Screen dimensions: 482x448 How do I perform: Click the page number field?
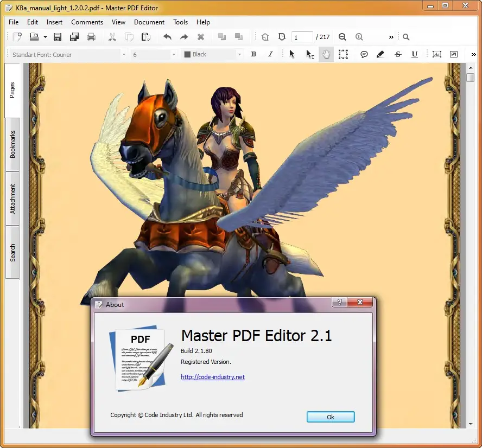click(x=302, y=37)
